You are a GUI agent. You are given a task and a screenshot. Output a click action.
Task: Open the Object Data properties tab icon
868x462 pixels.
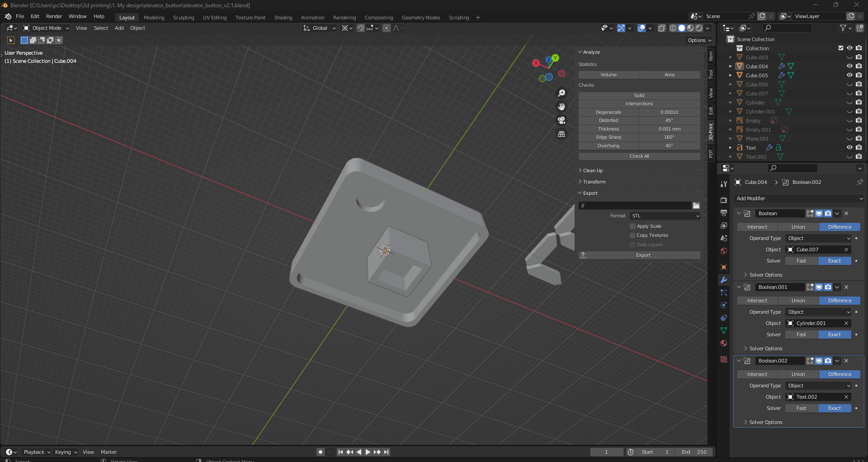pyautogui.click(x=724, y=330)
